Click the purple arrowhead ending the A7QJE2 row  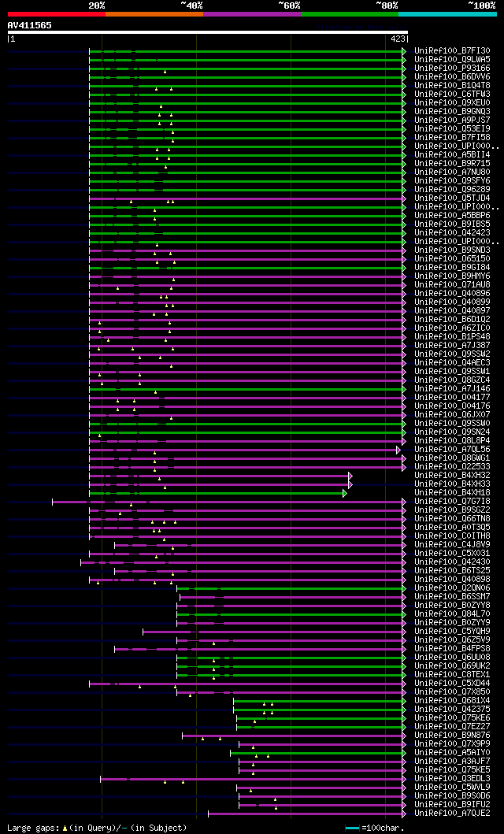click(404, 814)
